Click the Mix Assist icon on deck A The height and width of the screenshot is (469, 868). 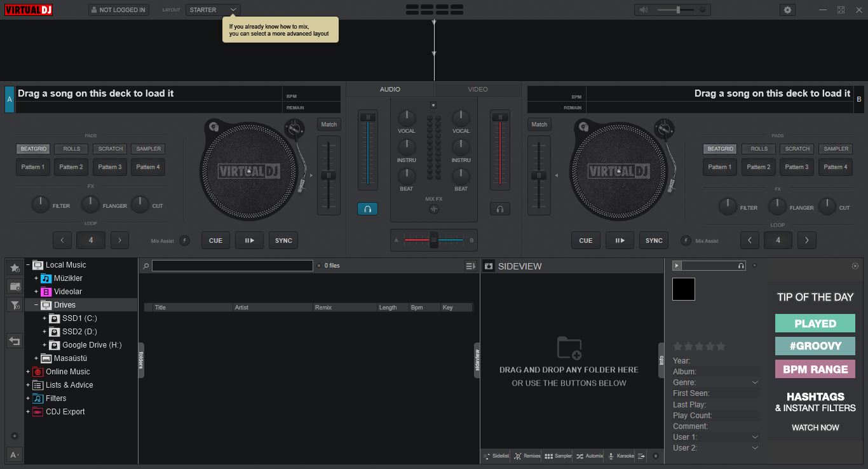click(x=184, y=240)
